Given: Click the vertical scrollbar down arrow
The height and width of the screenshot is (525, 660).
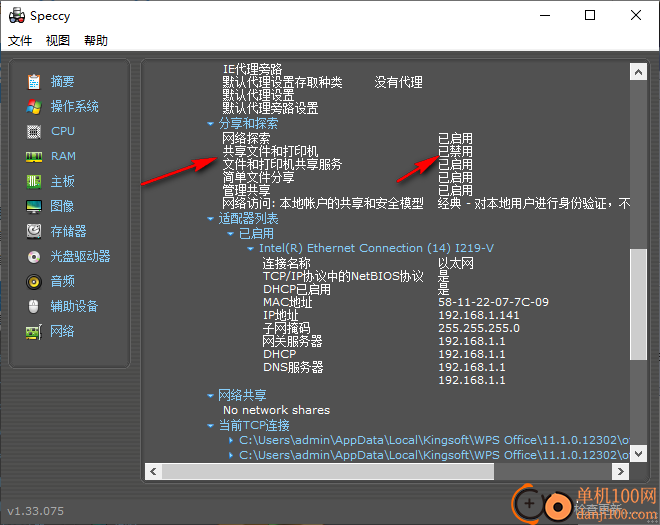Looking at the screenshot, I should [x=638, y=454].
